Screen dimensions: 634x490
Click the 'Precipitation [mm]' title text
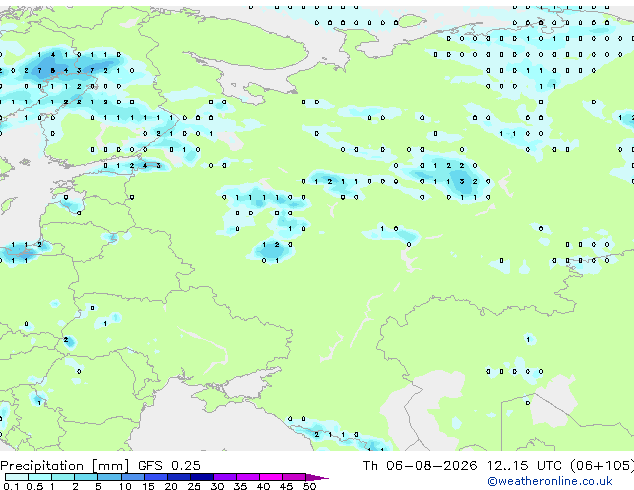point(65,466)
